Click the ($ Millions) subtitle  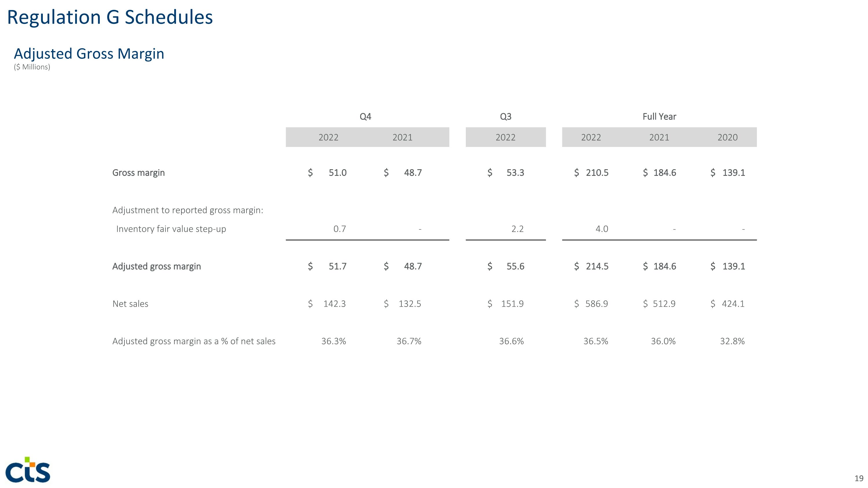(x=32, y=67)
